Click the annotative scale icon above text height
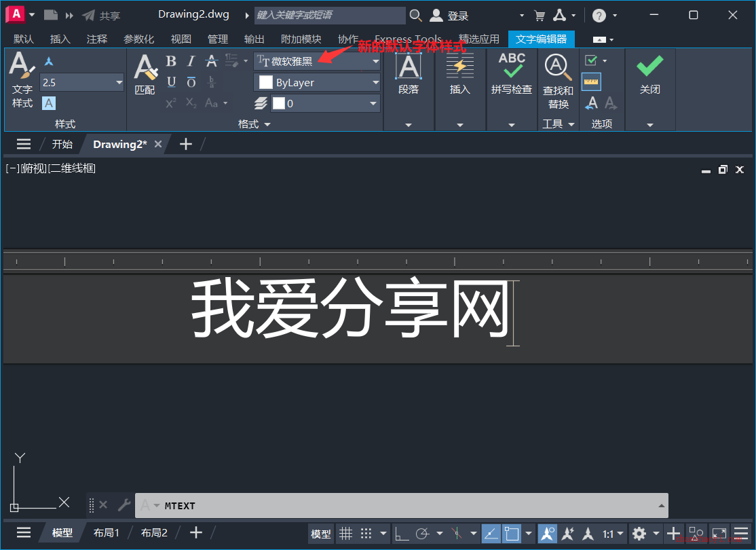This screenshot has width=756, height=550. point(49,61)
